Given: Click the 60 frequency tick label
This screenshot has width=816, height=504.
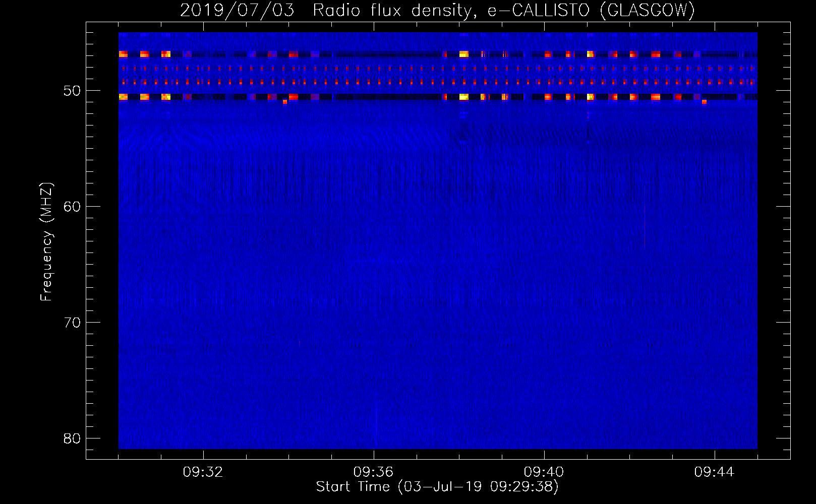Looking at the screenshot, I should point(72,207).
